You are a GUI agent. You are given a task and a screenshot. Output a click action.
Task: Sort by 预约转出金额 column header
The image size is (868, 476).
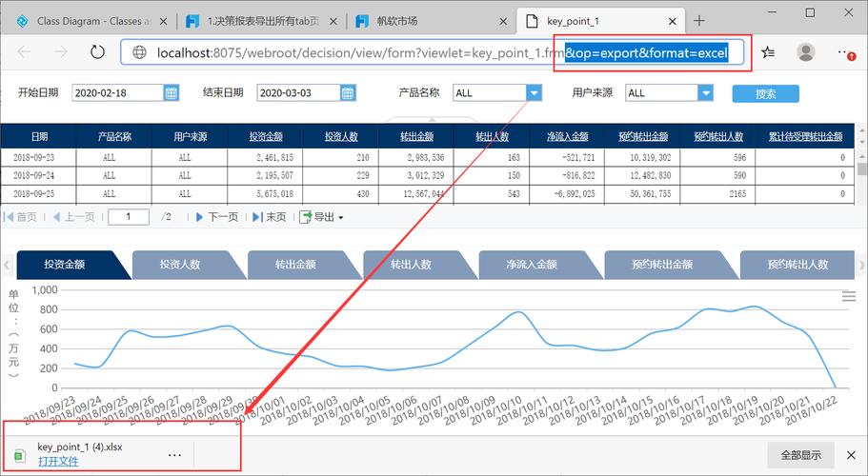(x=643, y=136)
